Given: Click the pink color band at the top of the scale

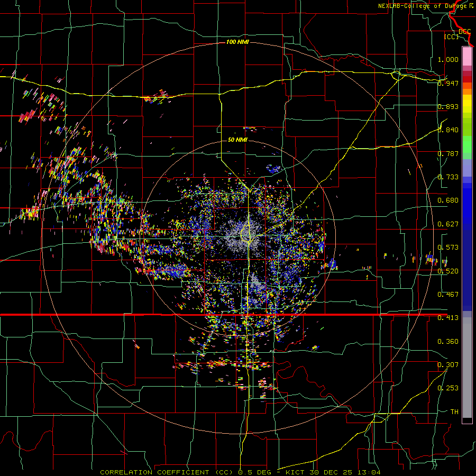Looking at the screenshot, I should pyautogui.click(x=467, y=57).
